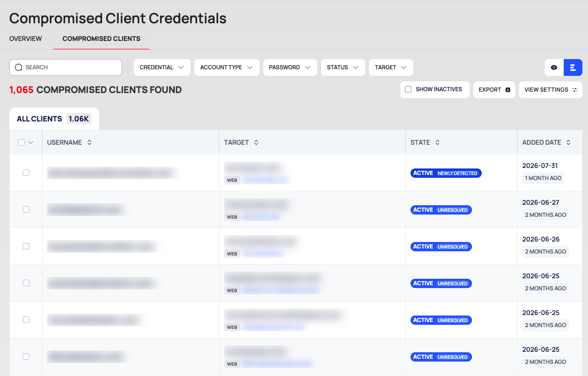588x376 pixels.
Task: Open the Compromised Clients tab
Action: (101, 39)
